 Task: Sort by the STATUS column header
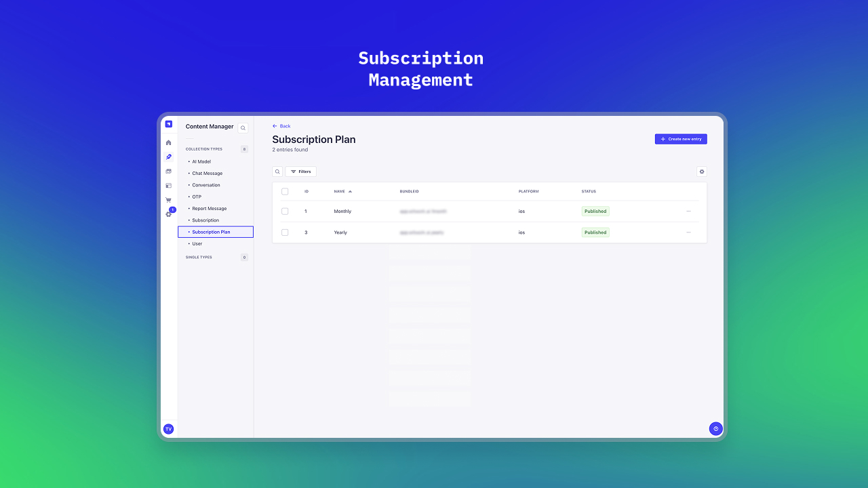(x=589, y=192)
